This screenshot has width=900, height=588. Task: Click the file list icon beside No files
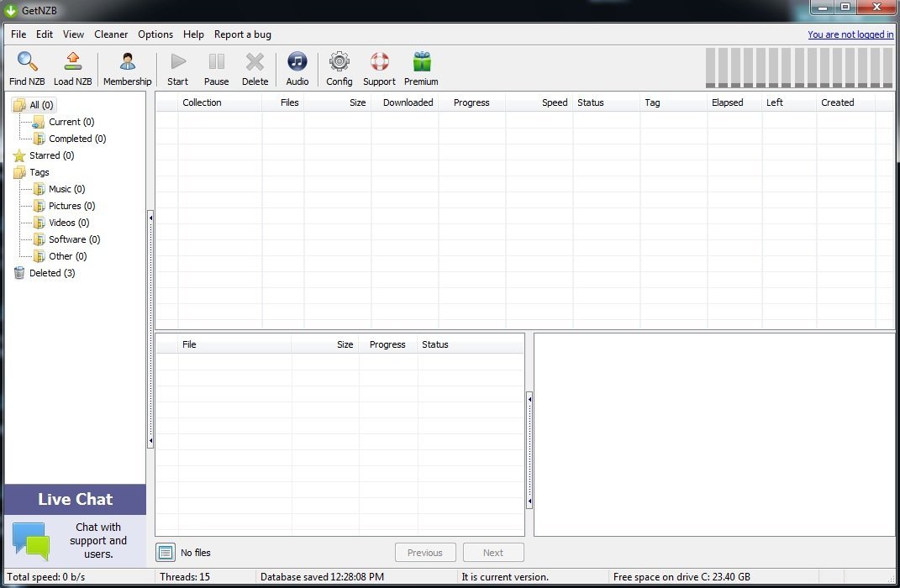[x=166, y=552]
